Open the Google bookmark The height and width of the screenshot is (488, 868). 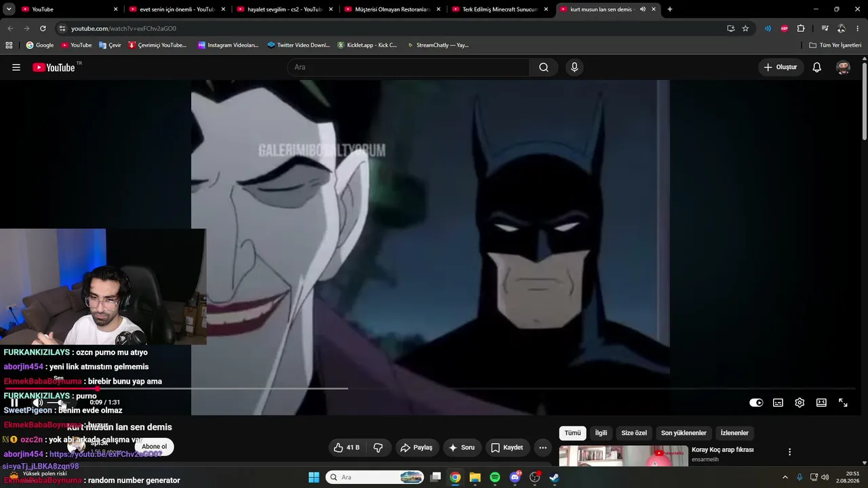(40, 45)
